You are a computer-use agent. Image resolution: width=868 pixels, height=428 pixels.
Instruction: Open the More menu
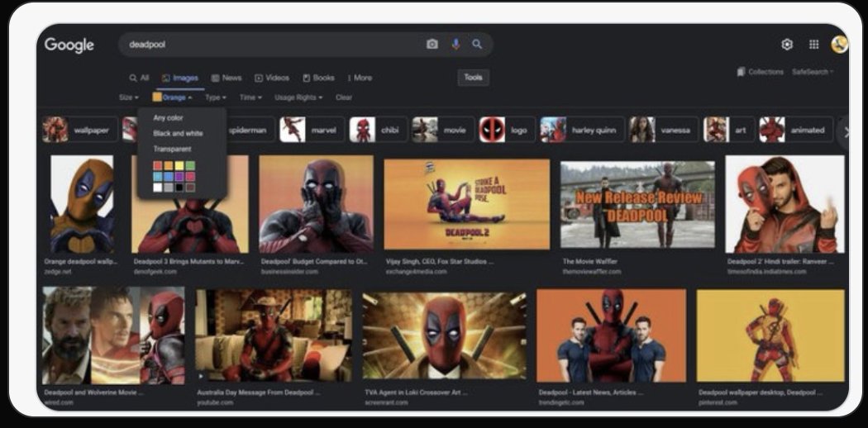pos(360,78)
